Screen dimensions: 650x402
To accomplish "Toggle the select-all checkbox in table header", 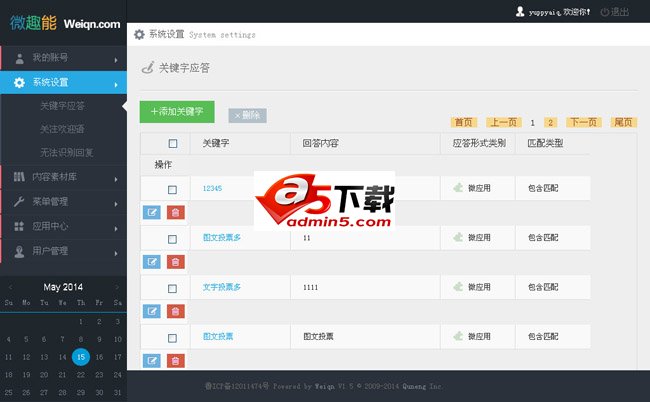I will pos(173,143).
